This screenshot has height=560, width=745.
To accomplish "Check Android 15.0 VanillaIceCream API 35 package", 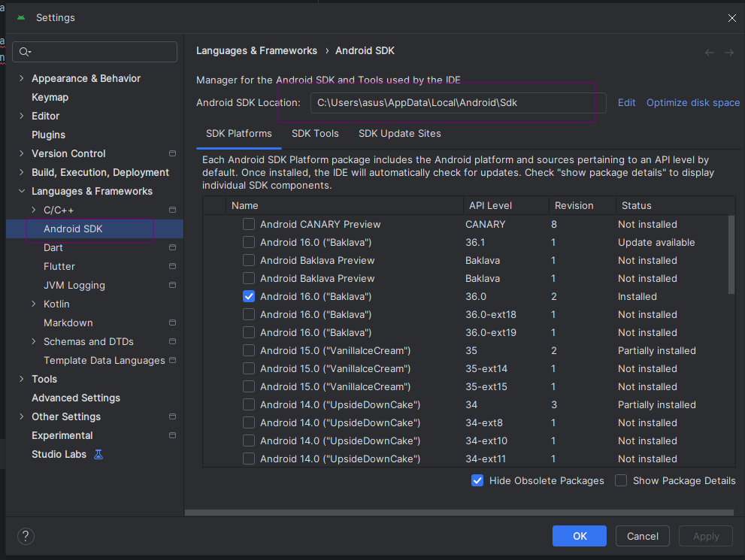I will [x=248, y=350].
